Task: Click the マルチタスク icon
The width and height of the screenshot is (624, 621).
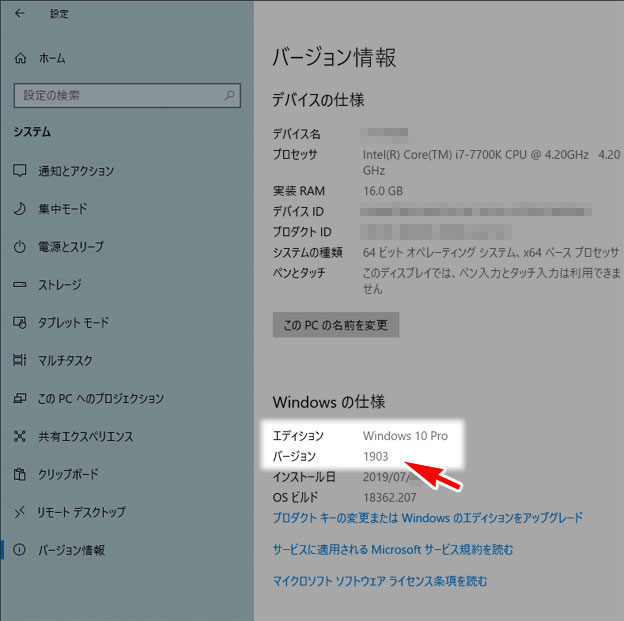Action: (20, 360)
